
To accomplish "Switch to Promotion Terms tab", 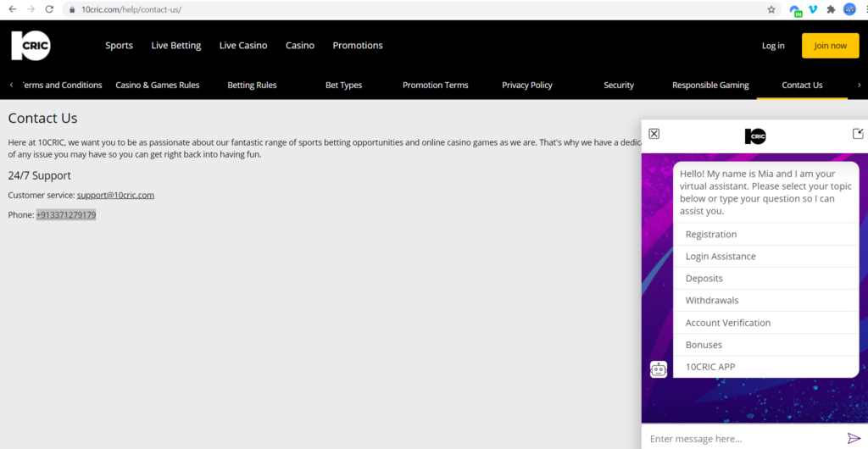I will [x=435, y=86].
